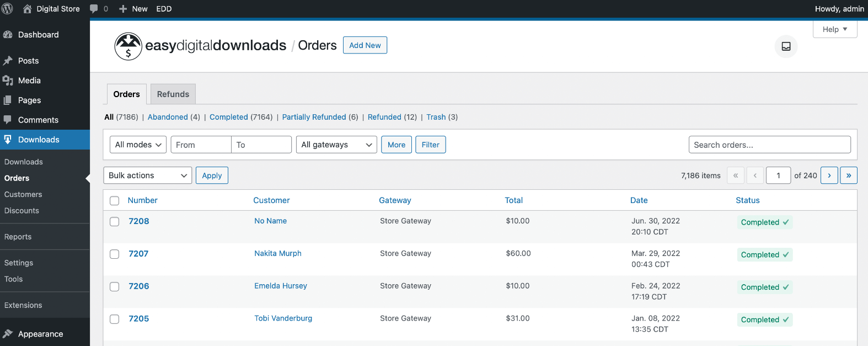868x346 pixels.
Task: Open the notifications inbox icon
Action: pyautogui.click(x=786, y=46)
